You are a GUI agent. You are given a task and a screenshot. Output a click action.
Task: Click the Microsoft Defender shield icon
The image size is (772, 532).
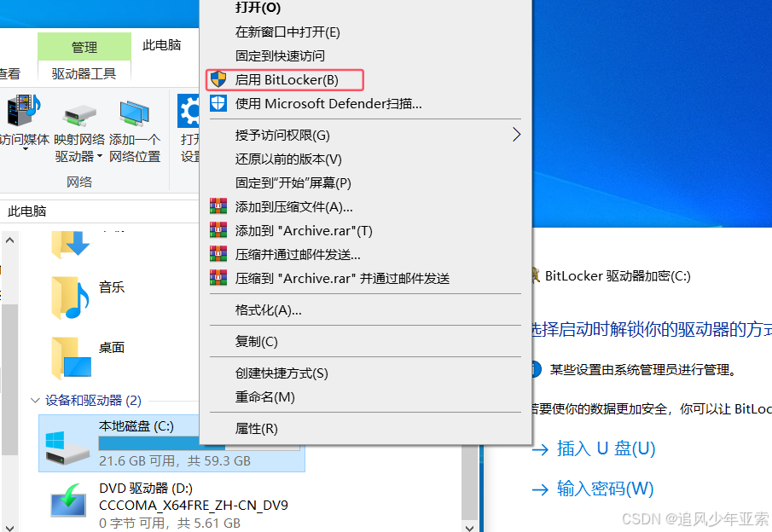click(x=218, y=103)
